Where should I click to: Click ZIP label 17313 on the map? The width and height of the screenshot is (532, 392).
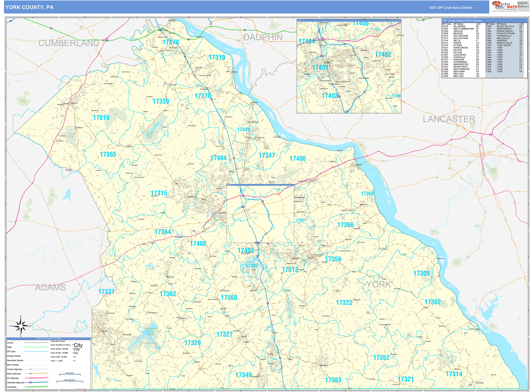290,270
